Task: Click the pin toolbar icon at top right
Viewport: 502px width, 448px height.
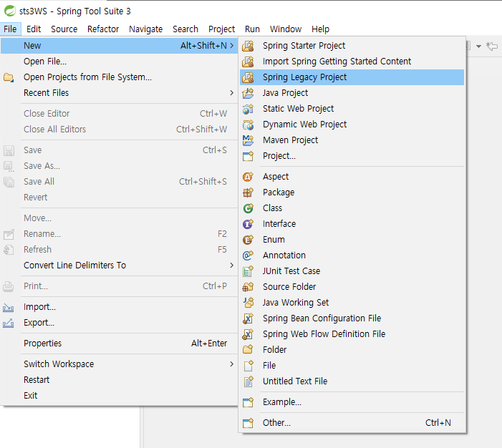Action: pos(492,47)
